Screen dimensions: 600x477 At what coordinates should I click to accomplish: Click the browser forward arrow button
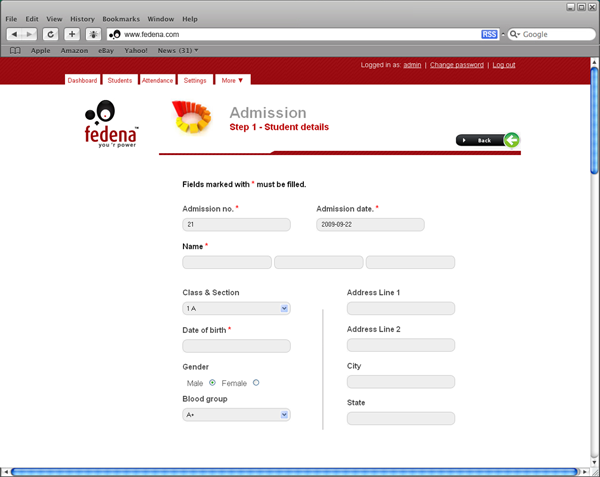tap(29, 34)
